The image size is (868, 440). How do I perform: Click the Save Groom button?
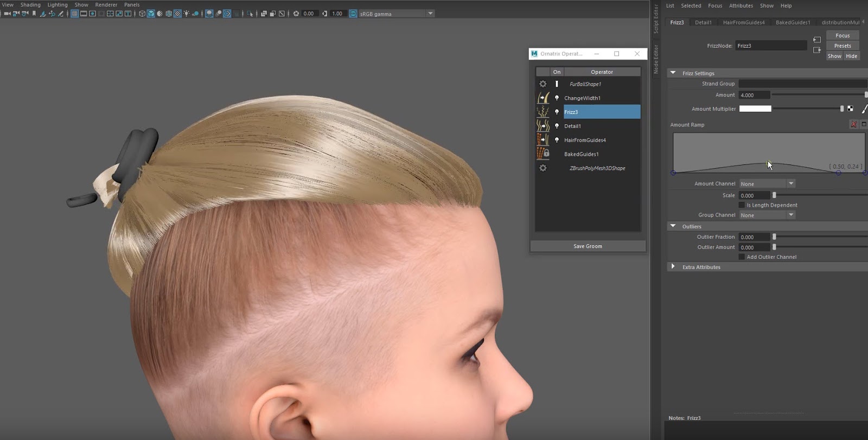pyautogui.click(x=588, y=246)
